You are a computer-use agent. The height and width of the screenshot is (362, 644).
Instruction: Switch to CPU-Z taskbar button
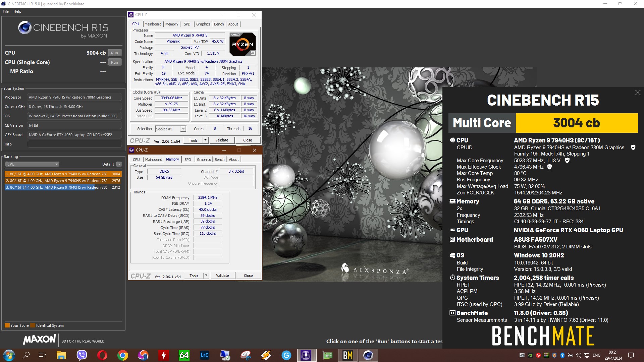[306, 355]
